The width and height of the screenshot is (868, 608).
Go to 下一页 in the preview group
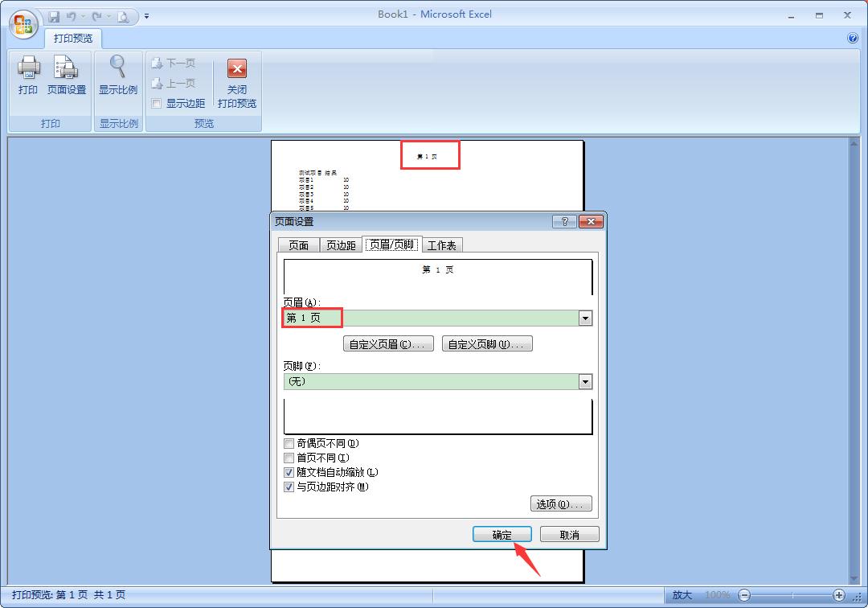pos(174,63)
